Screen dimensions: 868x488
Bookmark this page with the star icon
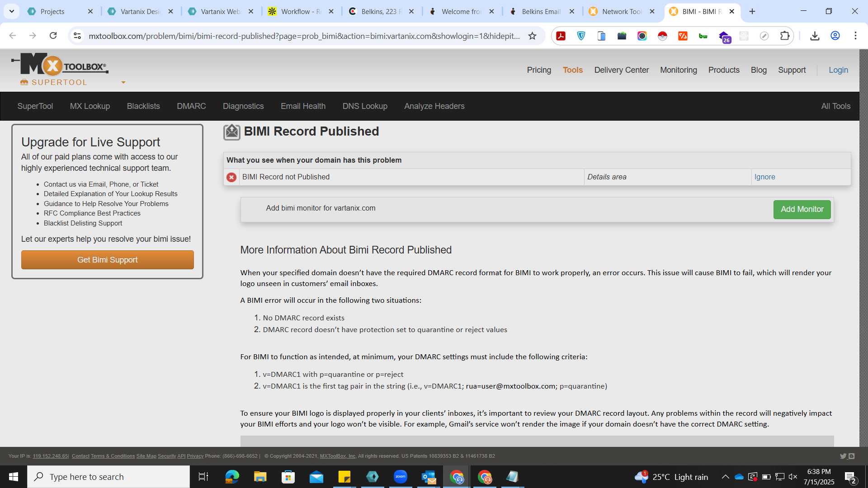click(x=532, y=36)
